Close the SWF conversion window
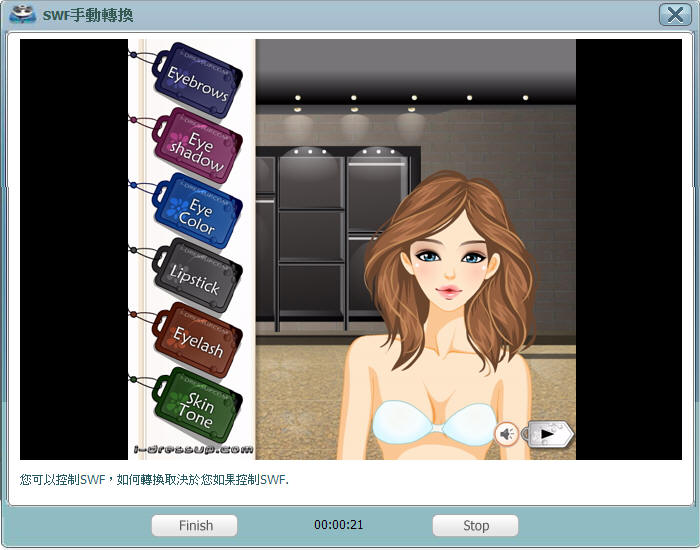This screenshot has width=700, height=550. pyautogui.click(x=672, y=14)
